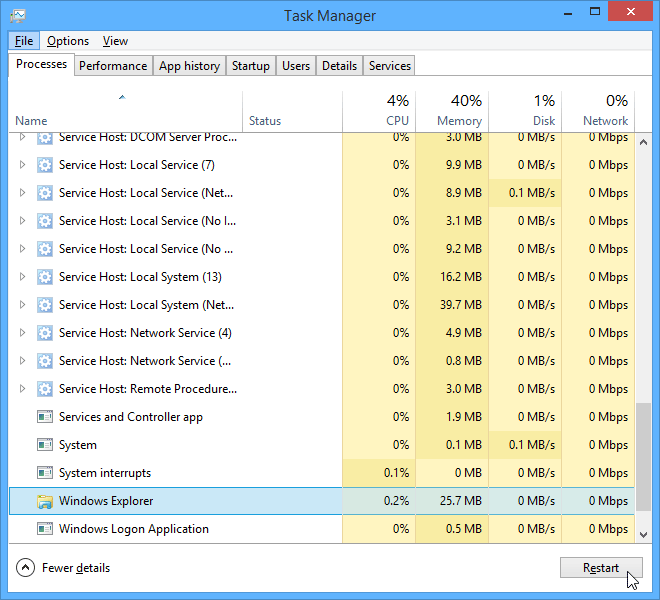Click the 0.2% CPU value

[396, 501]
